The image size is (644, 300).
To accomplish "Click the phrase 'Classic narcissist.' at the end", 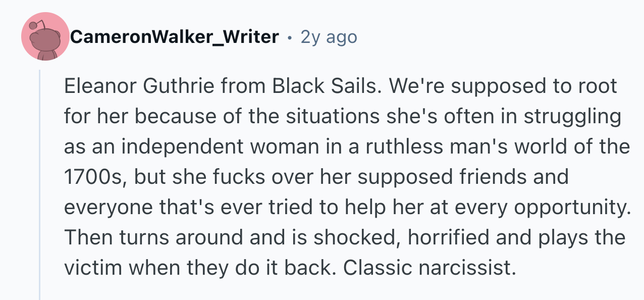I will pyautogui.click(x=430, y=268).
